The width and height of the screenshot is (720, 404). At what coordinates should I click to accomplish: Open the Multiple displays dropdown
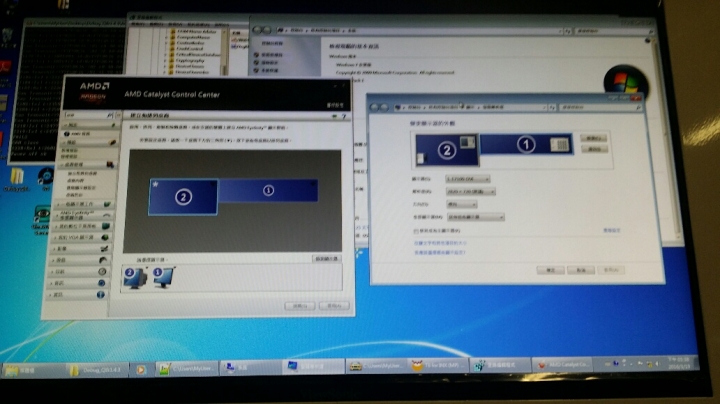[476, 217]
